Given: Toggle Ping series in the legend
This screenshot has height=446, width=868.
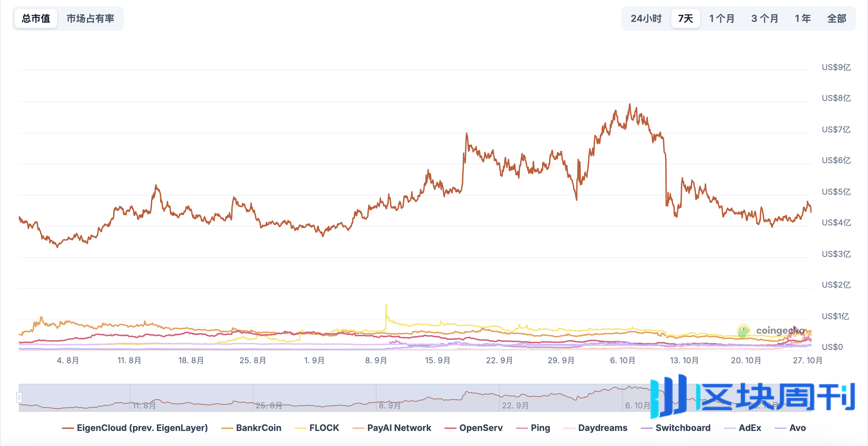Looking at the screenshot, I should tap(540, 428).
